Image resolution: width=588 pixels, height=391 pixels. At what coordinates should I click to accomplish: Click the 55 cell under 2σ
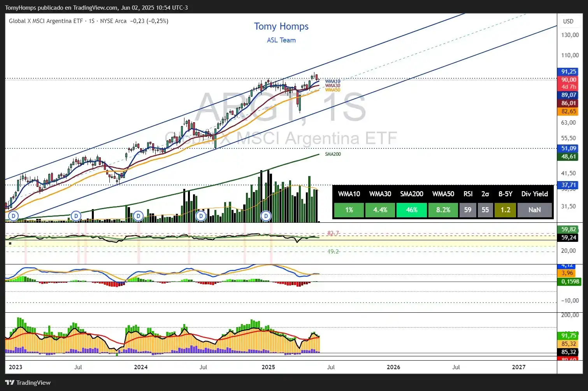coord(485,210)
